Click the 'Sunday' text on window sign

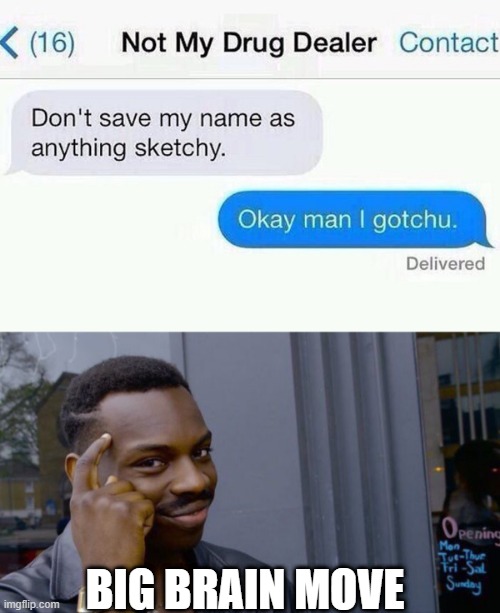click(x=464, y=584)
